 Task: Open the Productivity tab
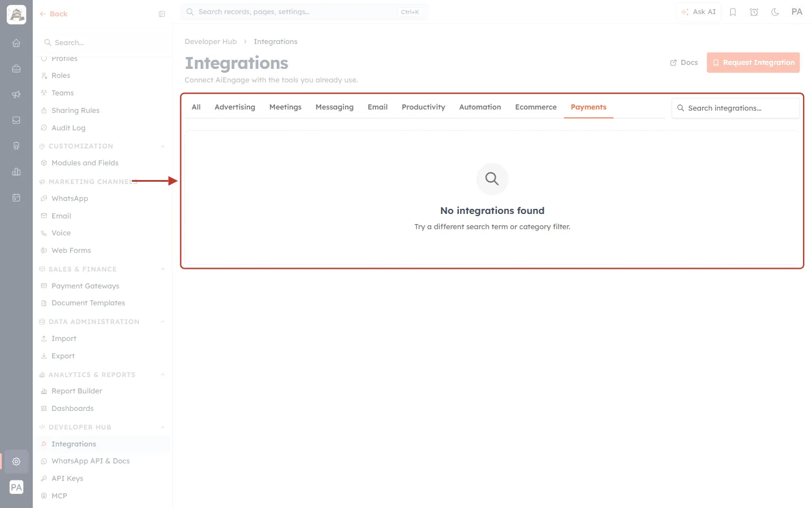coord(423,107)
